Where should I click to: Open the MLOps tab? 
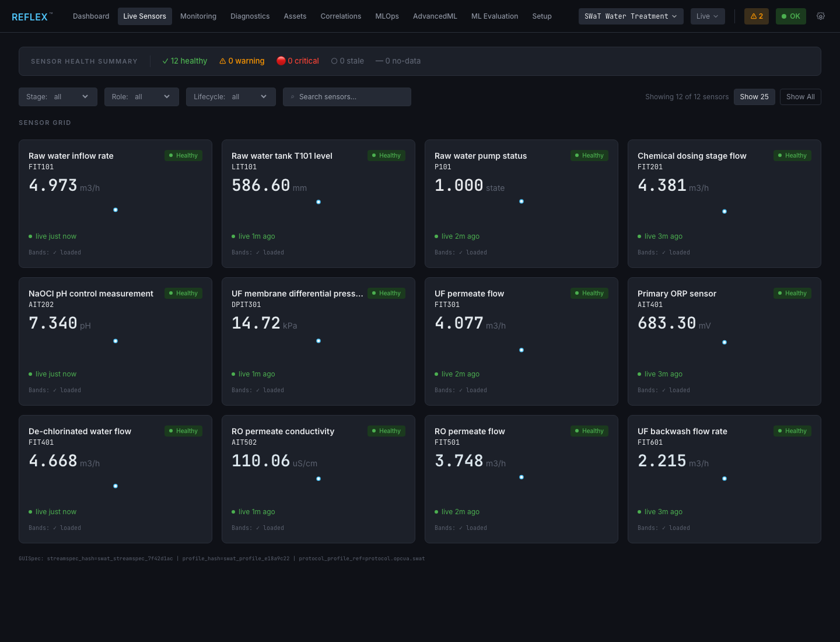click(387, 16)
